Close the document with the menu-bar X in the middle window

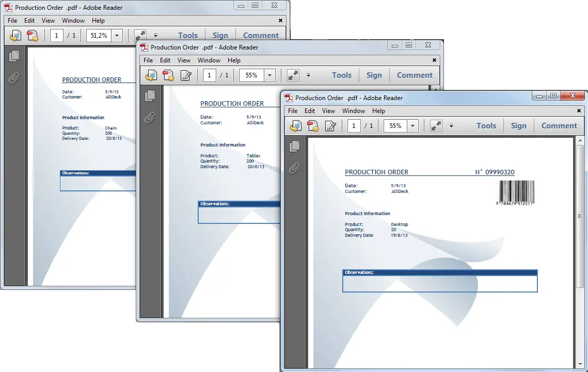(434, 60)
